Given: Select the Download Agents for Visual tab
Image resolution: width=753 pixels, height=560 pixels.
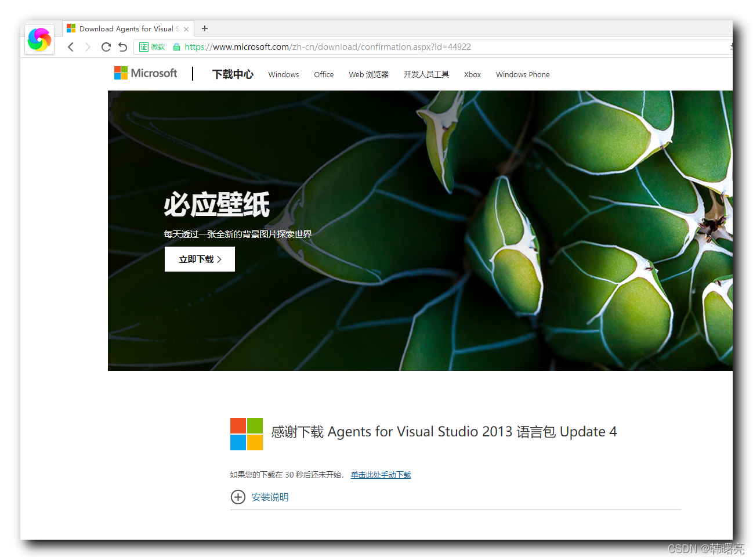Looking at the screenshot, I should (128, 28).
